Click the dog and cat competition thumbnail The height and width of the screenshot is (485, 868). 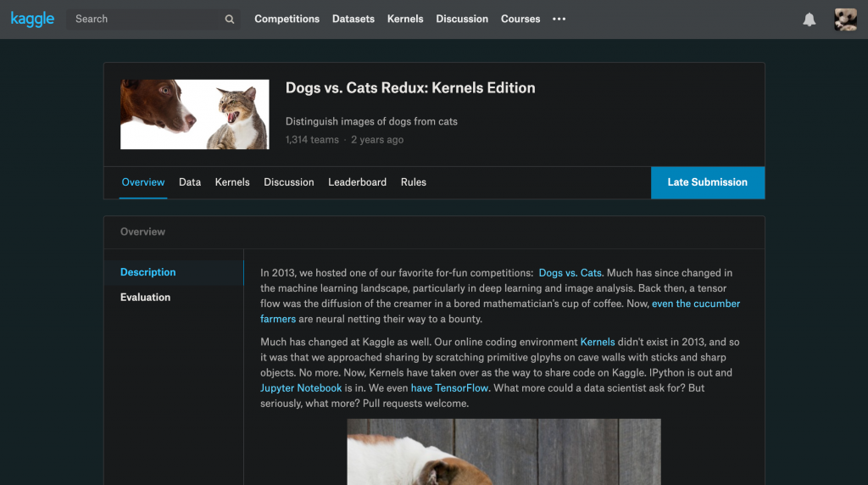coord(195,114)
